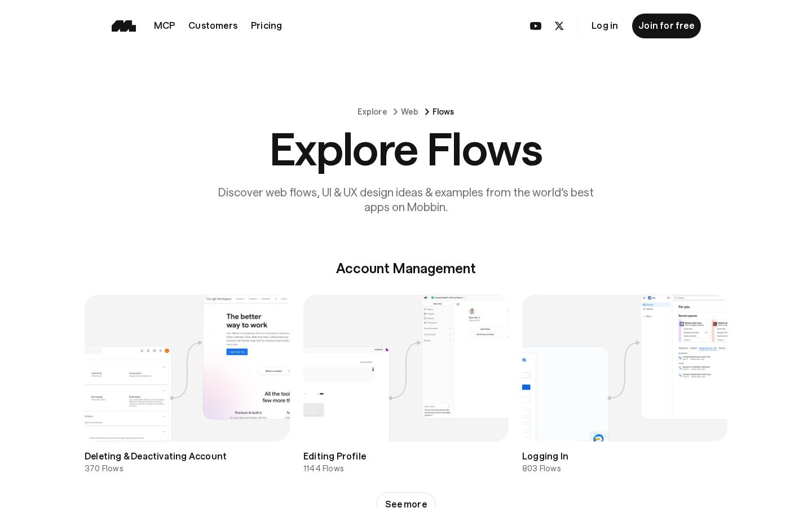The height and width of the screenshot is (508, 812).
Task: Select the Flows breadcrumb
Action: click(443, 112)
